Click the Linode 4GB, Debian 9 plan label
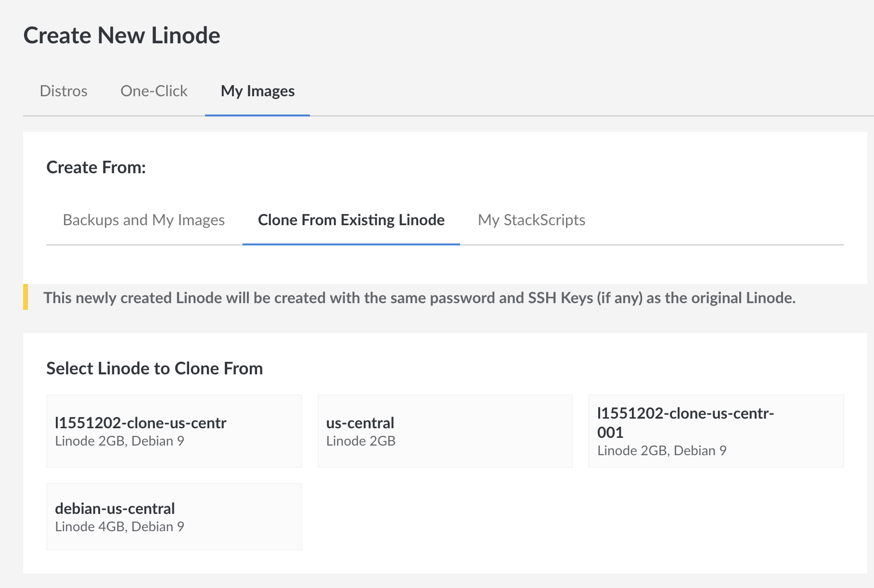Image resolution: width=874 pixels, height=588 pixels. [x=119, y=526]
